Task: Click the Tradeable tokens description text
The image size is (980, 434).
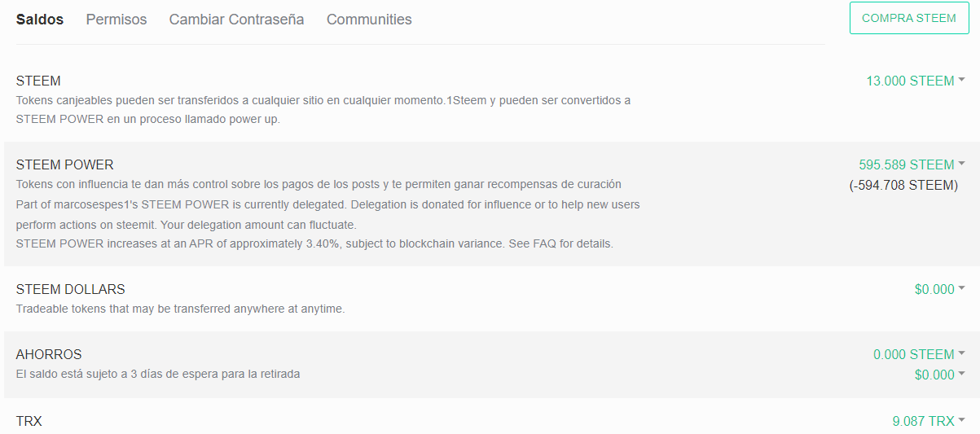Action: click(x=181, y=309)
